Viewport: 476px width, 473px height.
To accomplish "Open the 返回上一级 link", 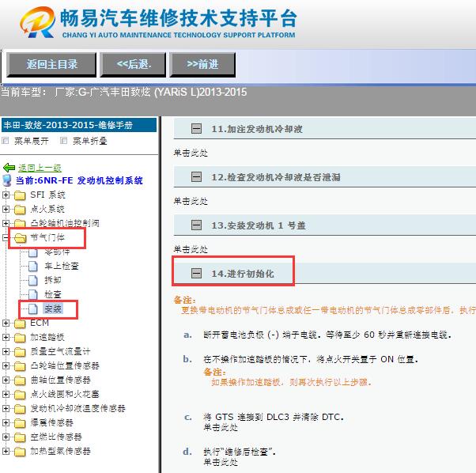I will [40, 168].
